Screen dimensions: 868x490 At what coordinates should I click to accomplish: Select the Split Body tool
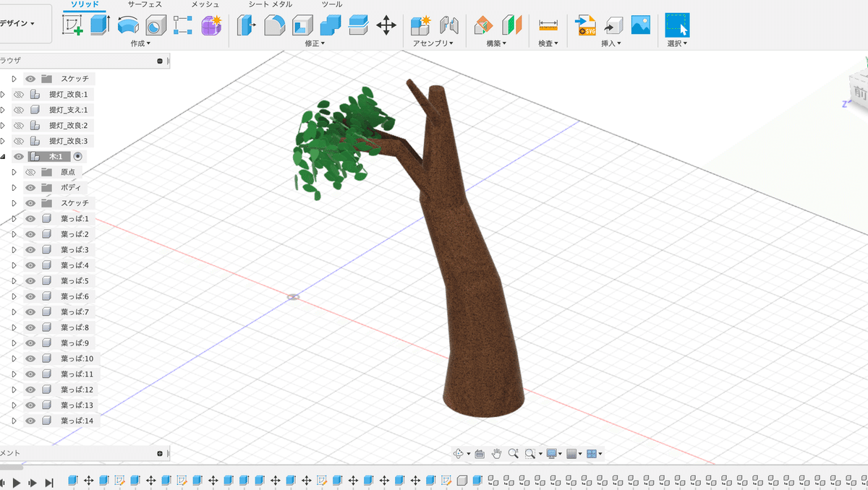(x=358, y=26)
